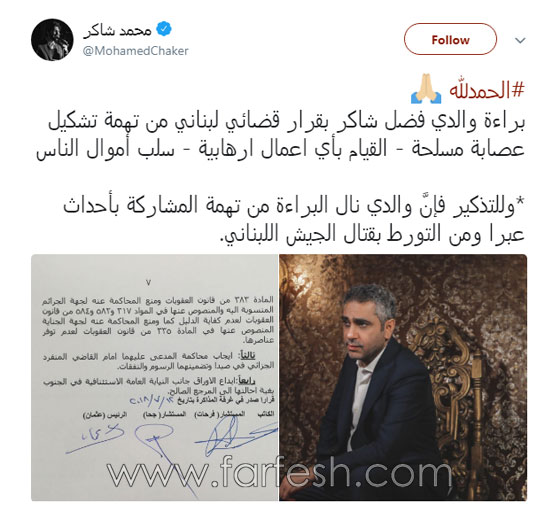
Task: Click the blue verified badge
Action: 164,29
